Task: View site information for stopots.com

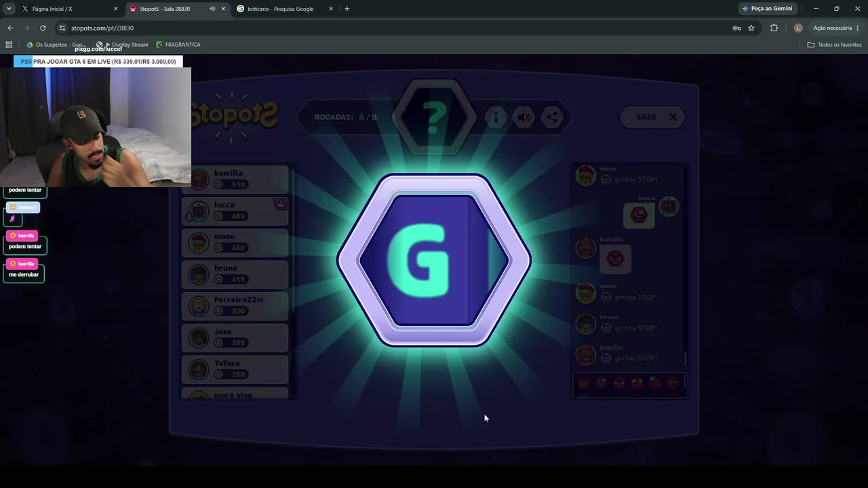Action: pos(62,28)
